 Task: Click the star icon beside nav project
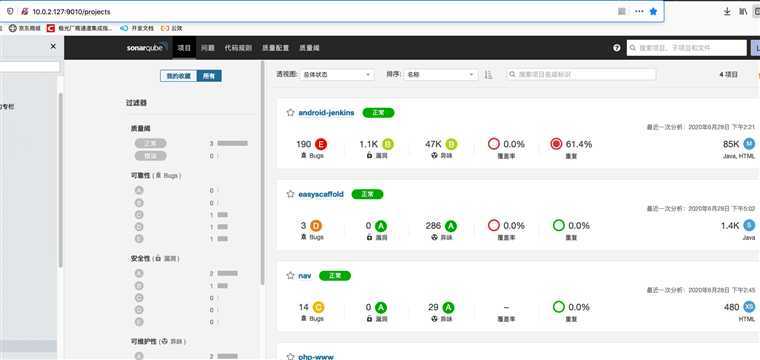point(290,275)
